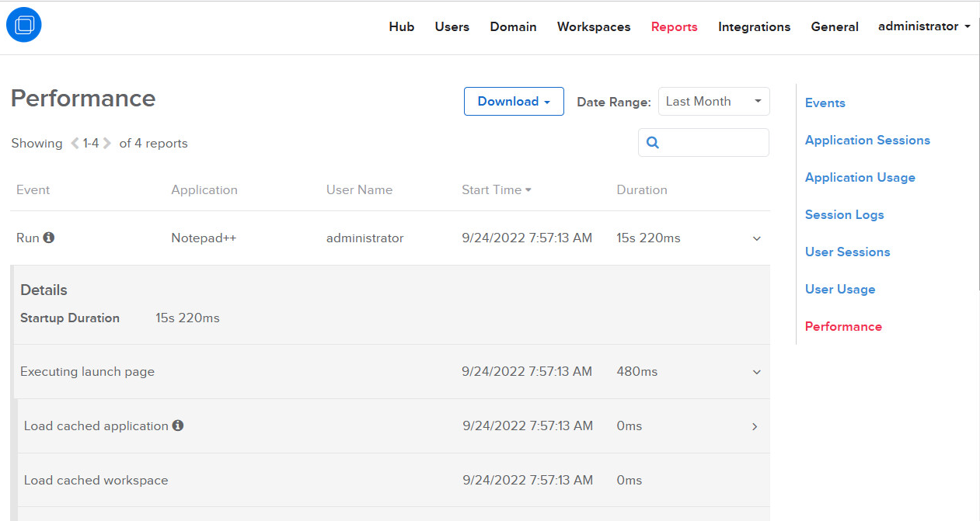This screenshot has height=521, width=980.
Task: Go to previous page of reports
Action: tap(75, 144)
